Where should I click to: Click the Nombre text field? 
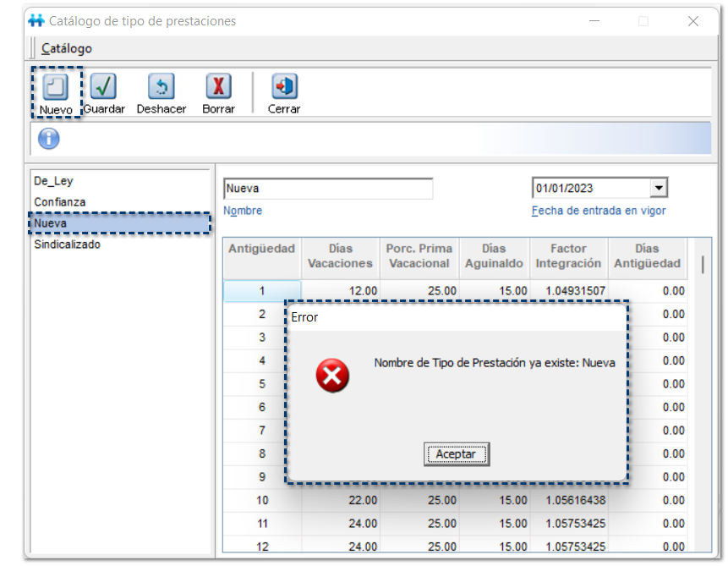pos(327,189)
